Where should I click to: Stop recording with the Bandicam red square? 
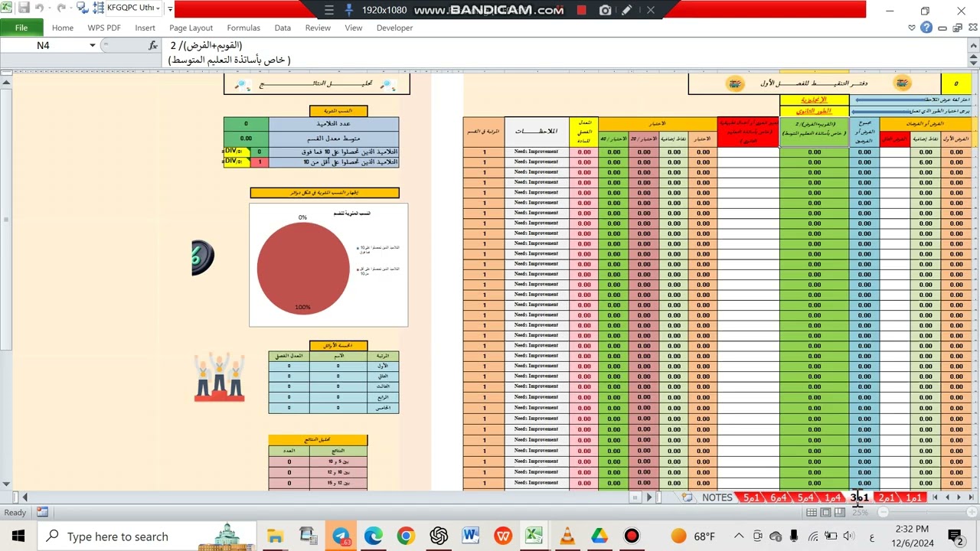click(581, 10)
